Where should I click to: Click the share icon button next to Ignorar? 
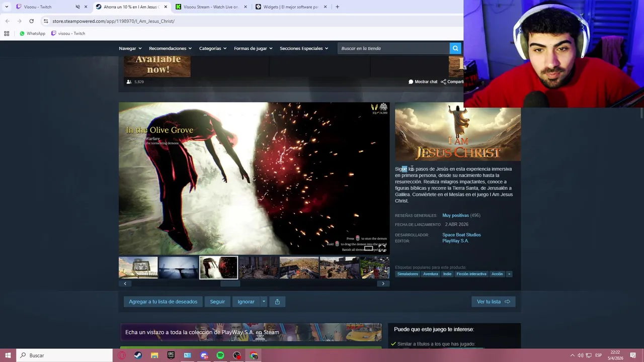coord(277,302)
